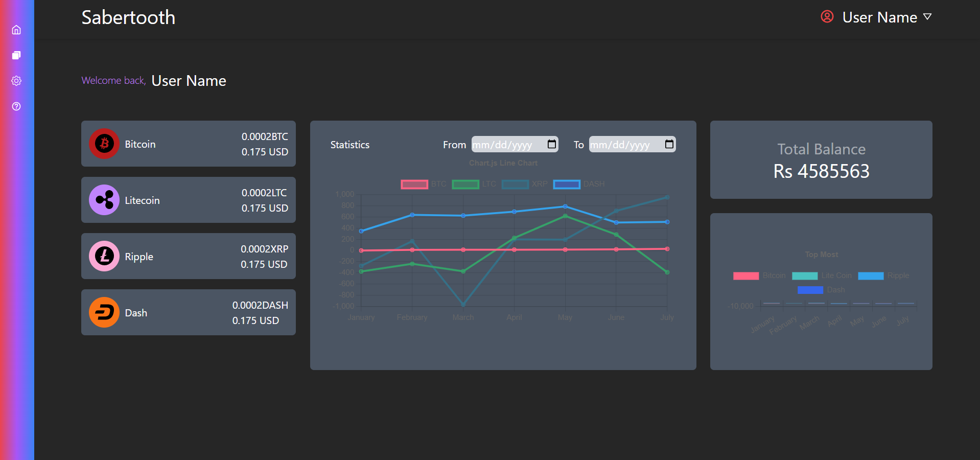Open the stacked cards icon in sidebar
This screenshot has height=460, width=980.
coord(16,55)
